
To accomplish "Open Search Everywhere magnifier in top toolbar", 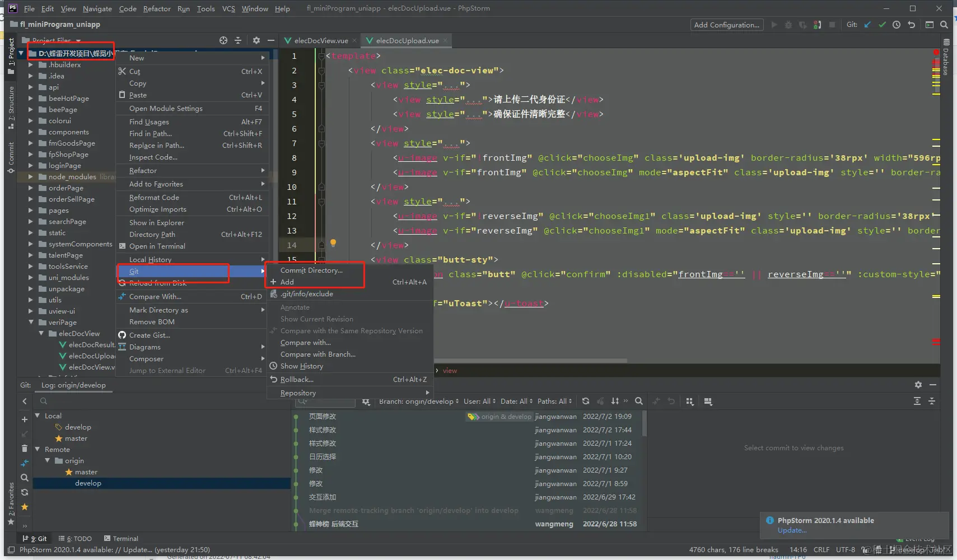I will (944, 25).
